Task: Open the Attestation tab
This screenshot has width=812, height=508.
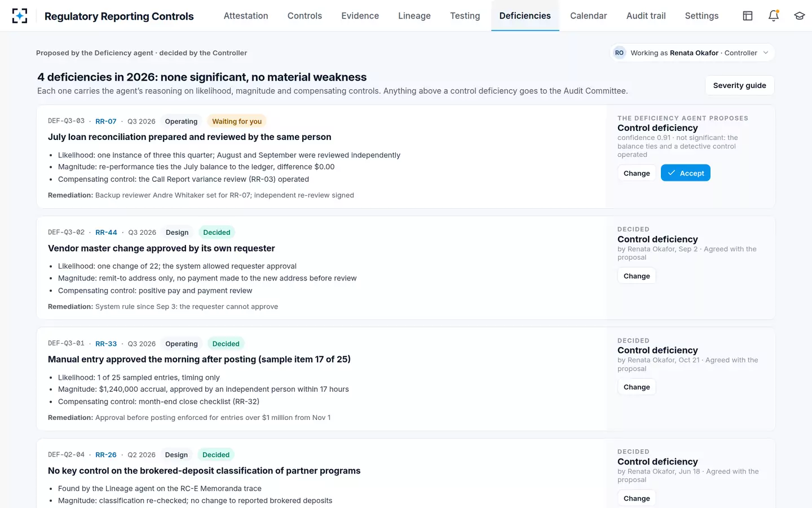Action: [246, 16]
